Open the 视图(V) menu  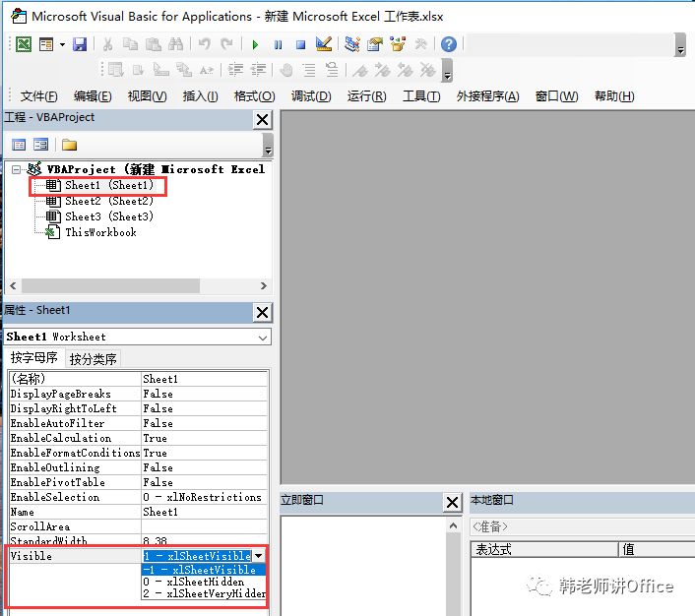[147, 96]
